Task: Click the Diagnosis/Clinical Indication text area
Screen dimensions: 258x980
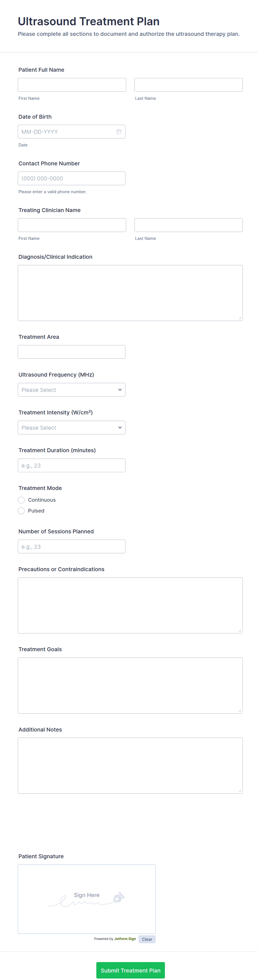Action: click(130, 293)
